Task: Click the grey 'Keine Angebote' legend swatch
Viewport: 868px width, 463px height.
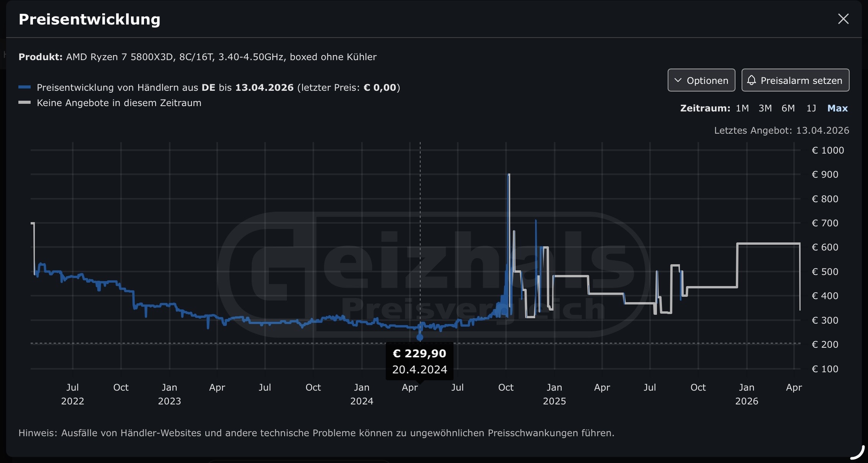Action: click(25, 103)
